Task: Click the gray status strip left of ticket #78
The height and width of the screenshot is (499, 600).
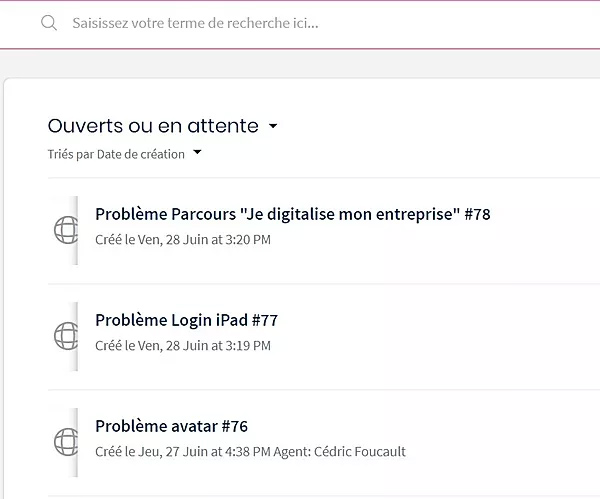Action: (x=76, y=230)
